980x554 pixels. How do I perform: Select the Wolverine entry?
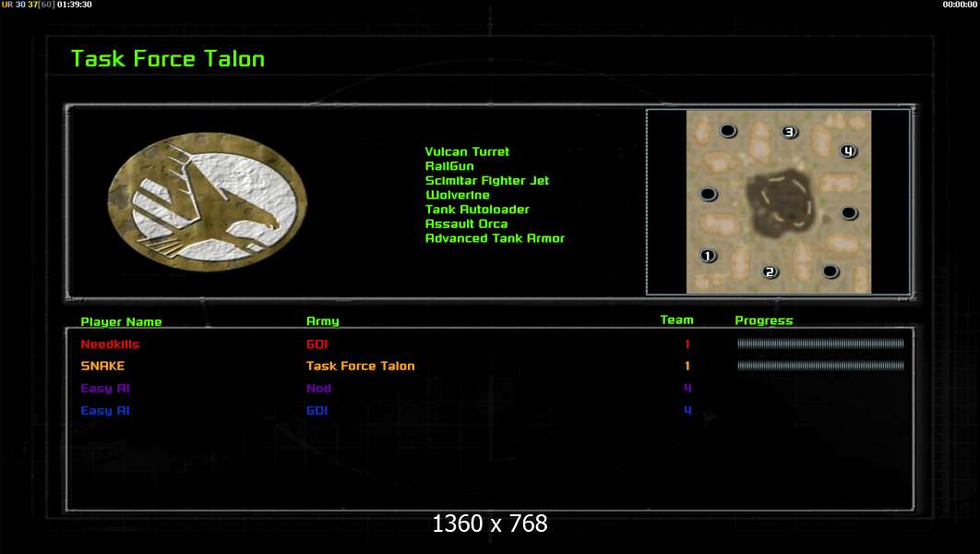pyautogui.click(x=458, y=195)
